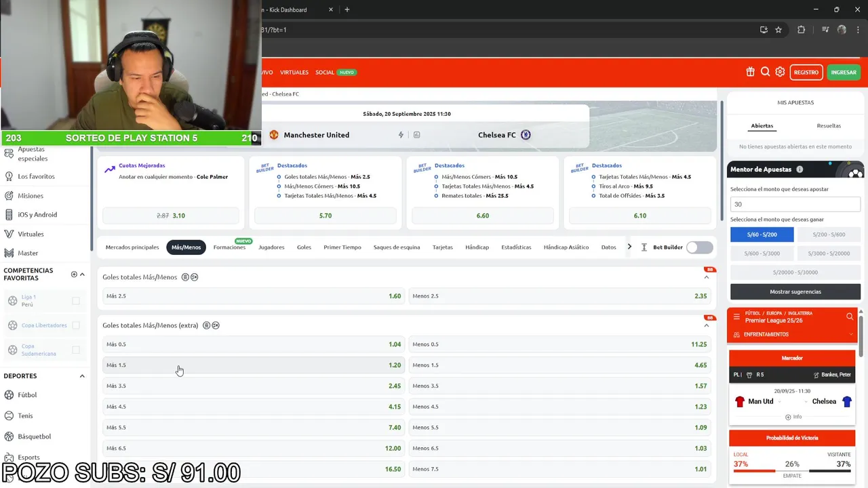Select the S/60 - S/200 win range

762,235
